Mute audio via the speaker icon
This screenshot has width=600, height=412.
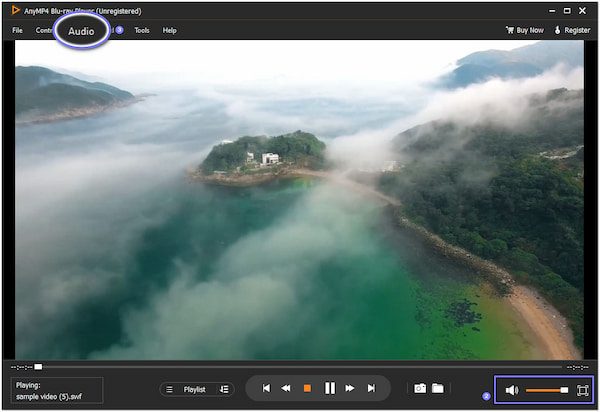point(512,390)
